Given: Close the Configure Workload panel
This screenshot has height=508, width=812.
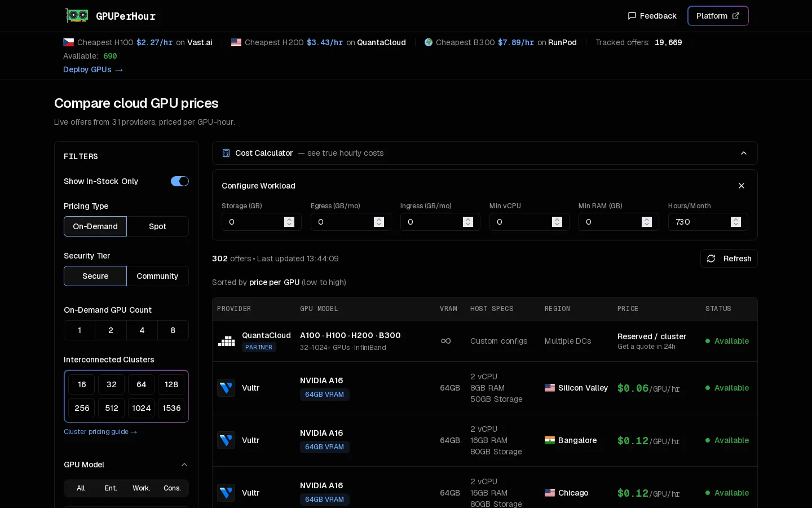Looking at the screenshot, I should click(x=742, y=186).
